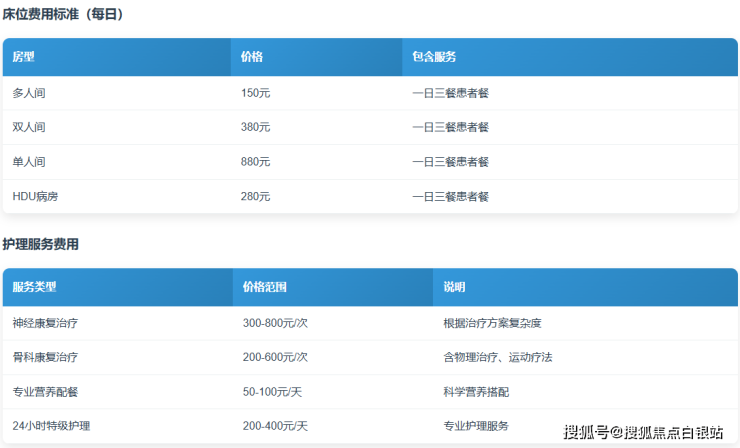This screenshot has width=740, height=448.
Task: Click the 880元 price cell
Action: click(x=255, y=161)
